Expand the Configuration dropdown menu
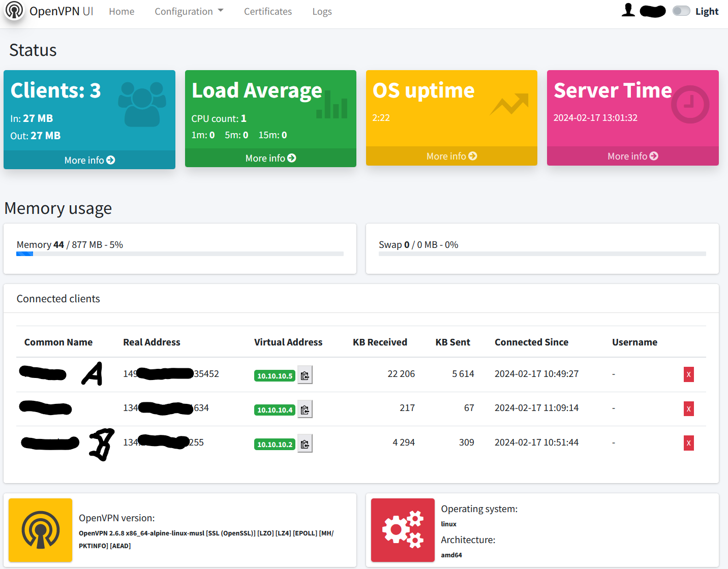 click(x=189, y=11)
